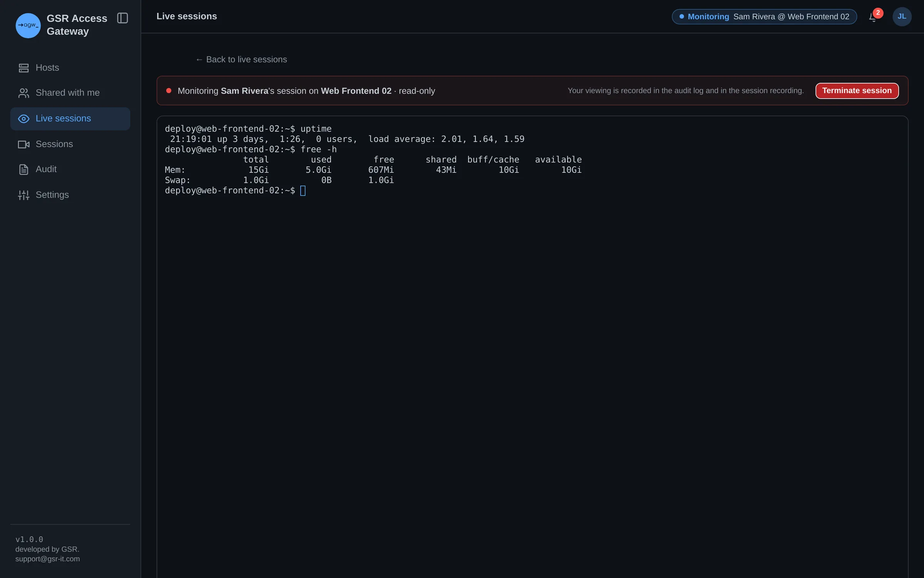Click the Sessions camera icon
The image size is (924, 578).
23,144
